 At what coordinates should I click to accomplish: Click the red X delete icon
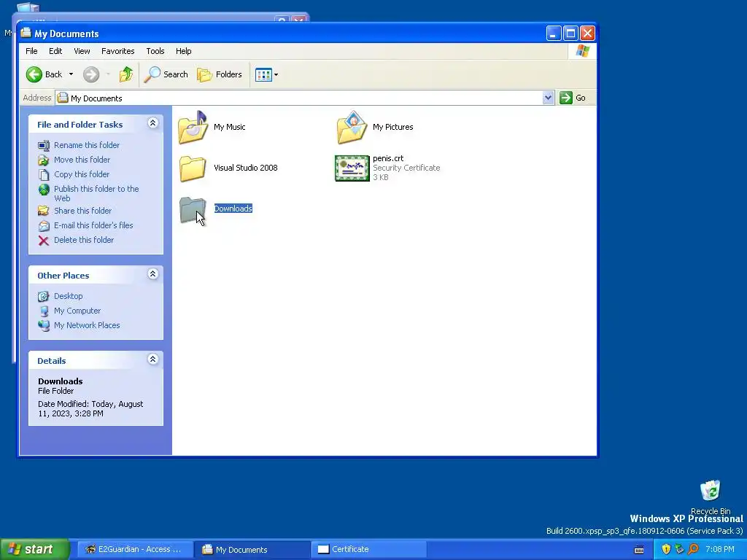tap(43, 241)
